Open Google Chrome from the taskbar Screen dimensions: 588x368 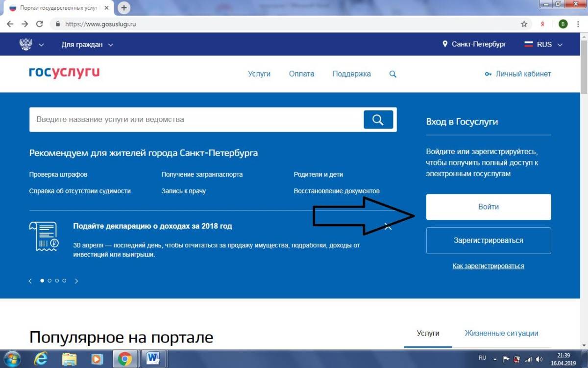[125, 359]
